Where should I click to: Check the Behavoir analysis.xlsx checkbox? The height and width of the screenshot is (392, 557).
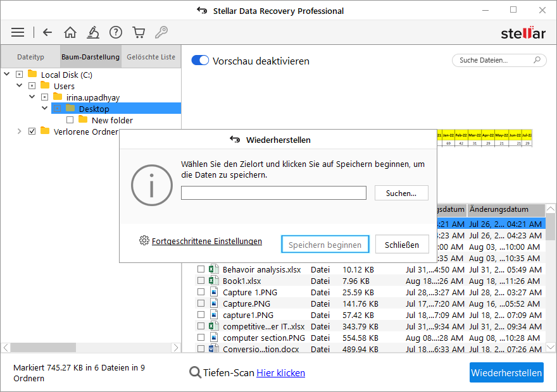coord(201,269)
